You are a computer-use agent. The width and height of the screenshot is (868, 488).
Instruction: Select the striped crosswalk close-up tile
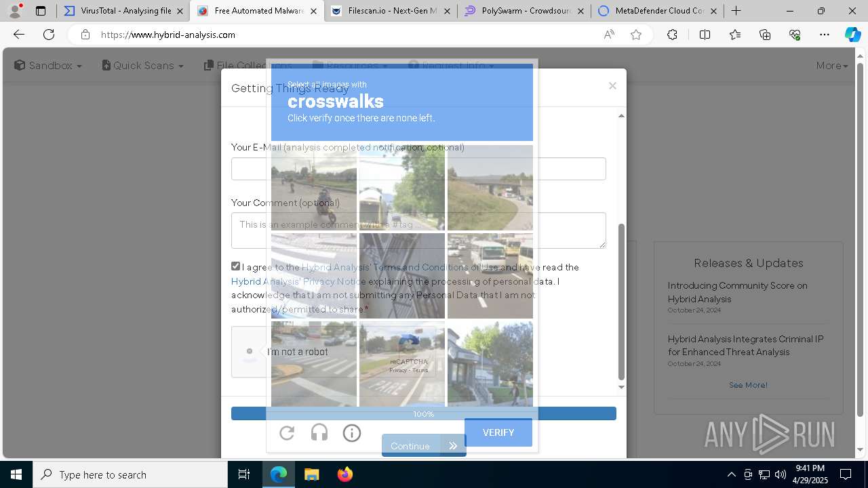(x=314, y=276)
